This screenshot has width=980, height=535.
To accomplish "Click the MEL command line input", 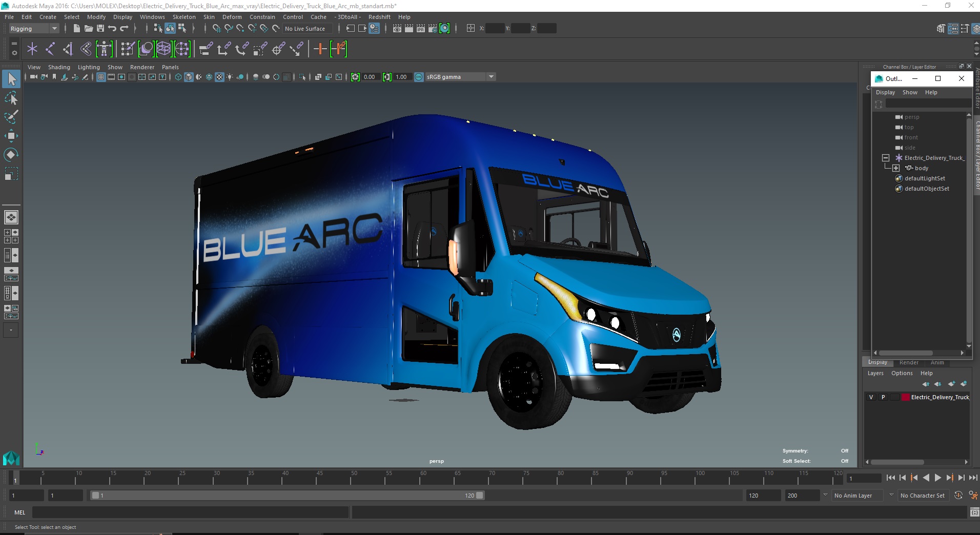I will pyautogui.click(x=191, y=512).
